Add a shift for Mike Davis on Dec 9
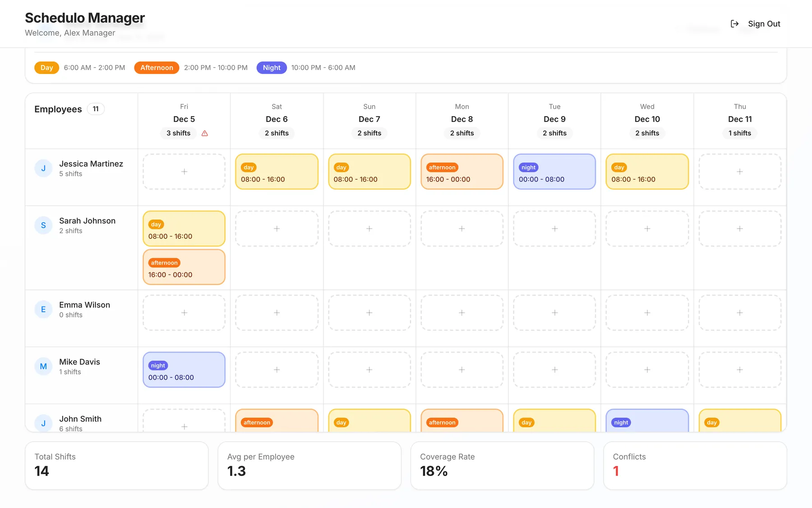The width and height of the screenshot is (812, 508). click(x=554, y=369)
